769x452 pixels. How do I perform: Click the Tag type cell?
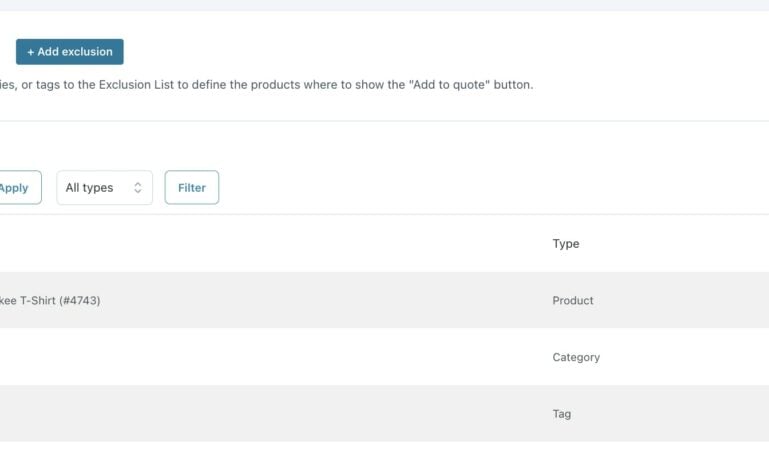(562, 414)
